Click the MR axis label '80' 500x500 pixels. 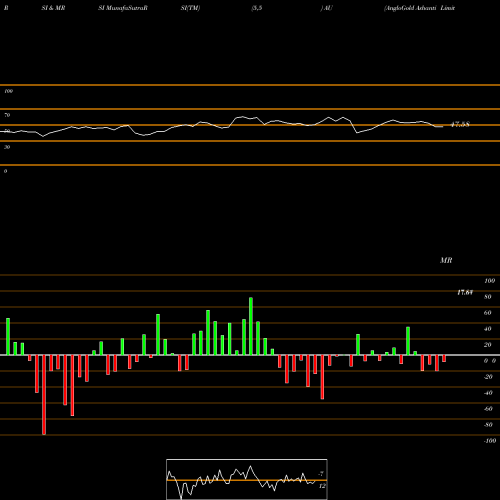point(488,297)
